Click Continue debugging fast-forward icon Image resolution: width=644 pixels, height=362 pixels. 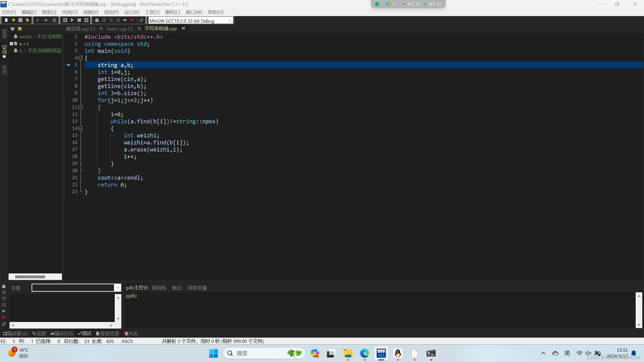pos(125,20)
